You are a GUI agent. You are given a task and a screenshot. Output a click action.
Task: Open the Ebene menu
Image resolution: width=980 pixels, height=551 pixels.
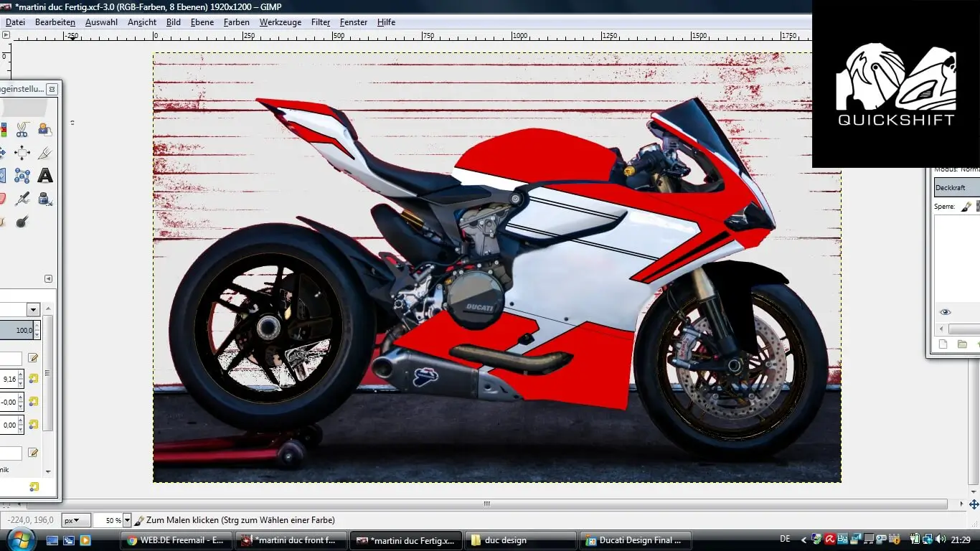(x=202, y=22)
